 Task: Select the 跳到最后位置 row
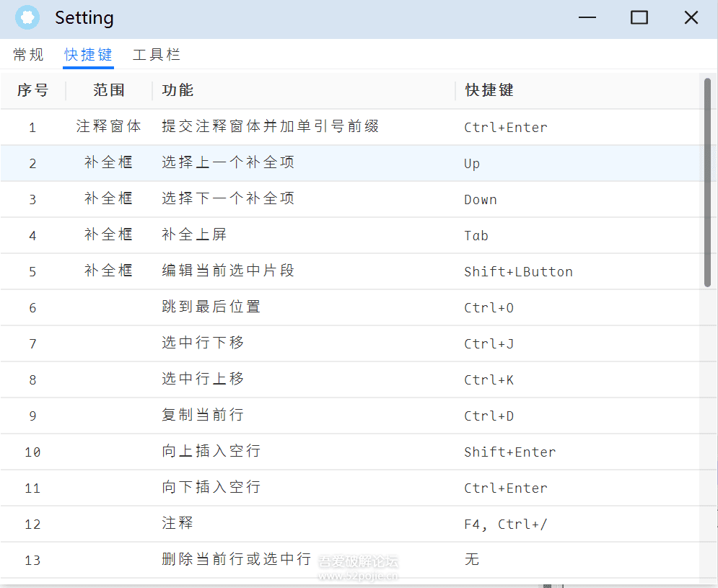[x=211, y=307]
